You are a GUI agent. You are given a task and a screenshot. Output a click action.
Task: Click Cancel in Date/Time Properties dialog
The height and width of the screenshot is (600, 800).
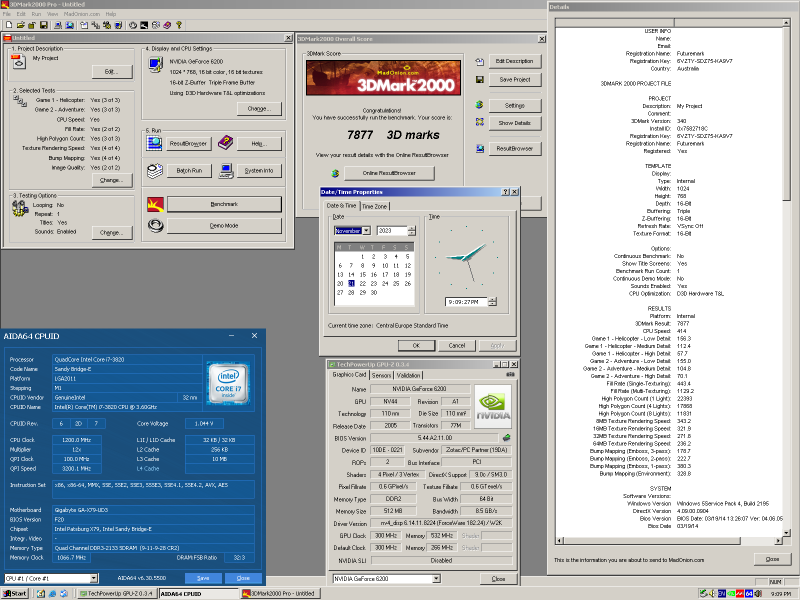pyautogui.click(x=457, y=345)
